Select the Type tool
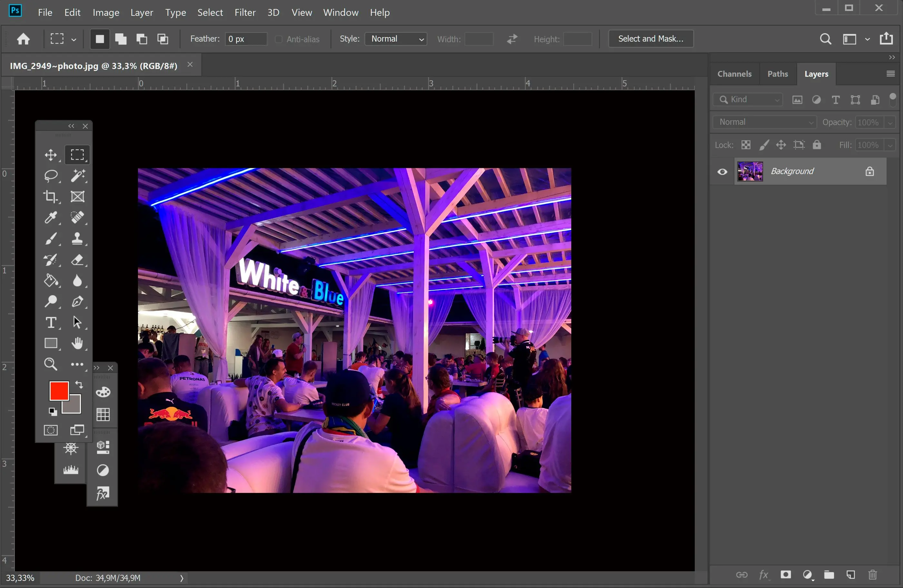Image resolution: width=903 pixels, height=588 pixels. (51, 323)
